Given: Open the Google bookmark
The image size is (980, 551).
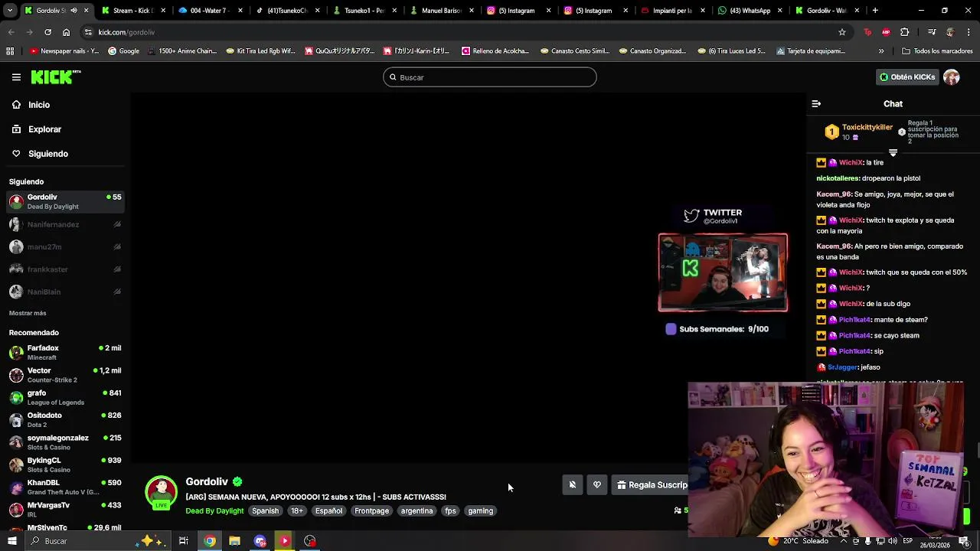Looking at the screenshot, I should 123,51.
